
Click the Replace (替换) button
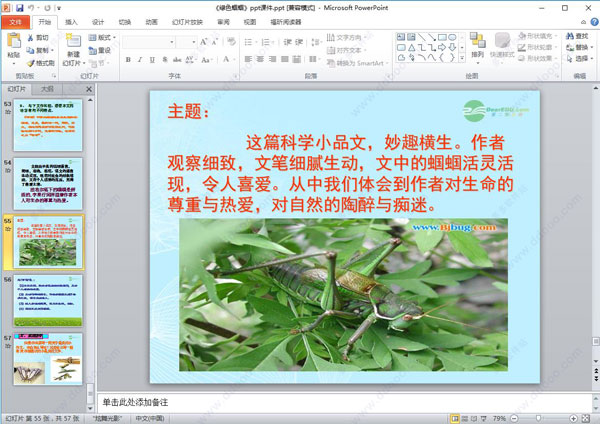579,47
